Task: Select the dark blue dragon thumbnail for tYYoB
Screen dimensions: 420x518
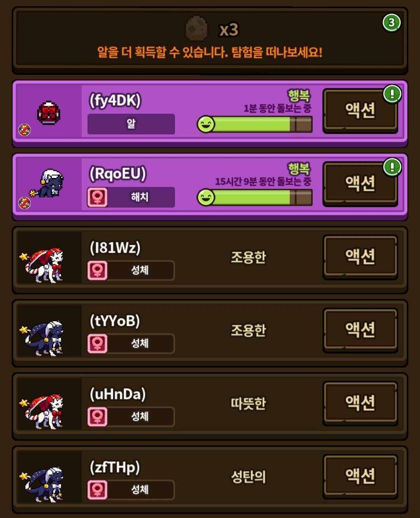Action: point(43,339)
